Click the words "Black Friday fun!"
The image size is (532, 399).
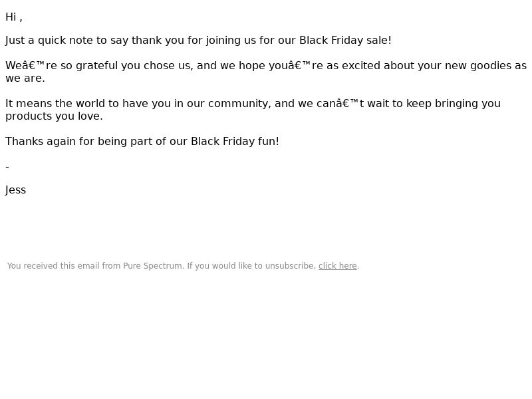235,142
